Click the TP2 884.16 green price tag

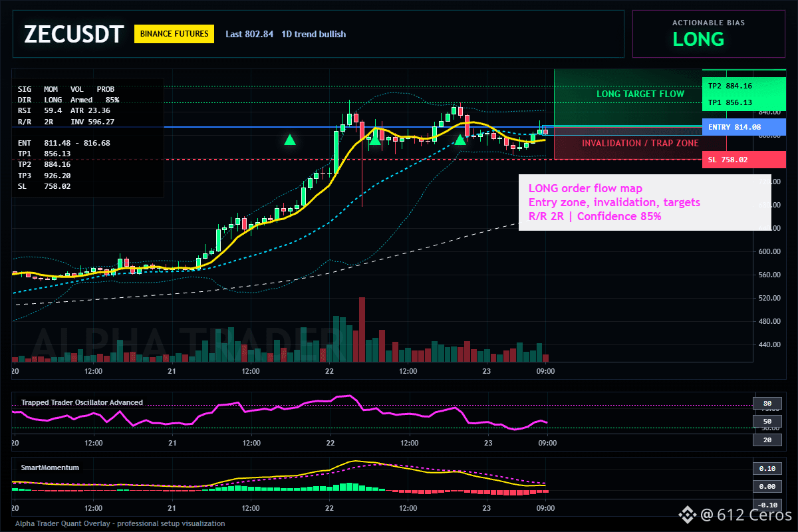pos(743,86)
